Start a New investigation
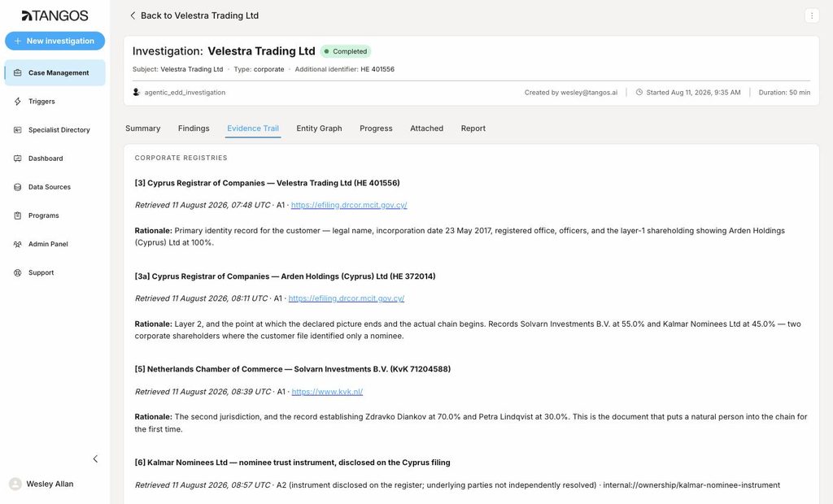This screenshot has height=504, width=833. 55,41
